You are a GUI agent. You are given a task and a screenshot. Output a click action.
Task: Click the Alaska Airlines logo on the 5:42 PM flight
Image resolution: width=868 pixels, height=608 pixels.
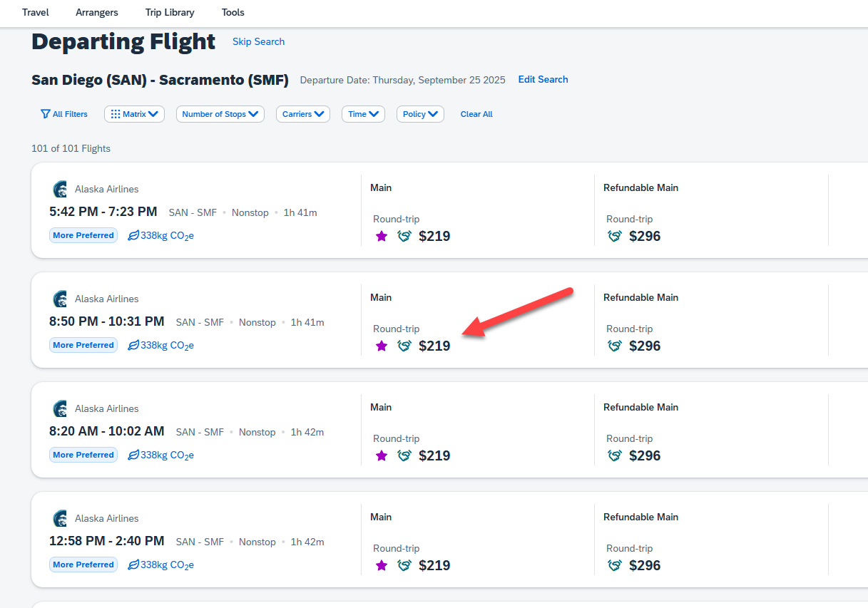[60, 189]
